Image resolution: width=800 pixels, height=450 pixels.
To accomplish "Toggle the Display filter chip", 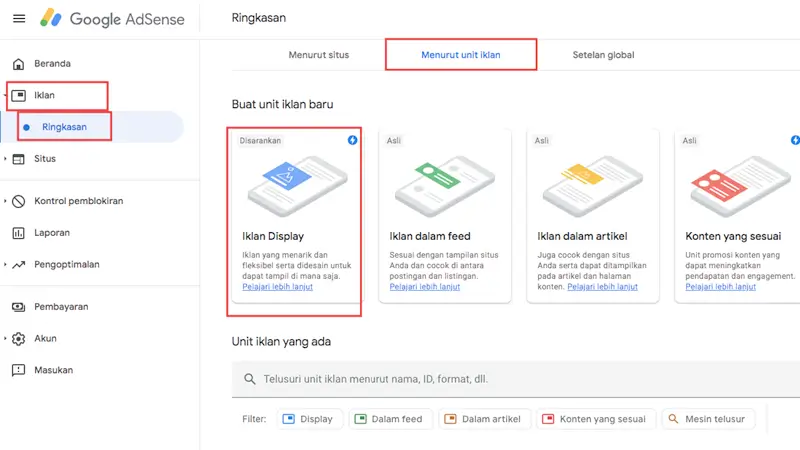I will click(x=309, y=419).
